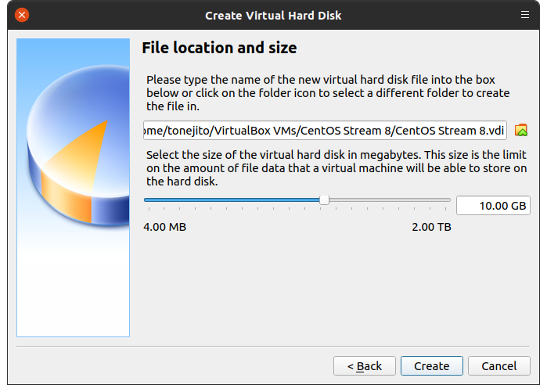Close the Create Virtual Hard Disk dialog
The image size is (547, 392).
click(22, 15)
